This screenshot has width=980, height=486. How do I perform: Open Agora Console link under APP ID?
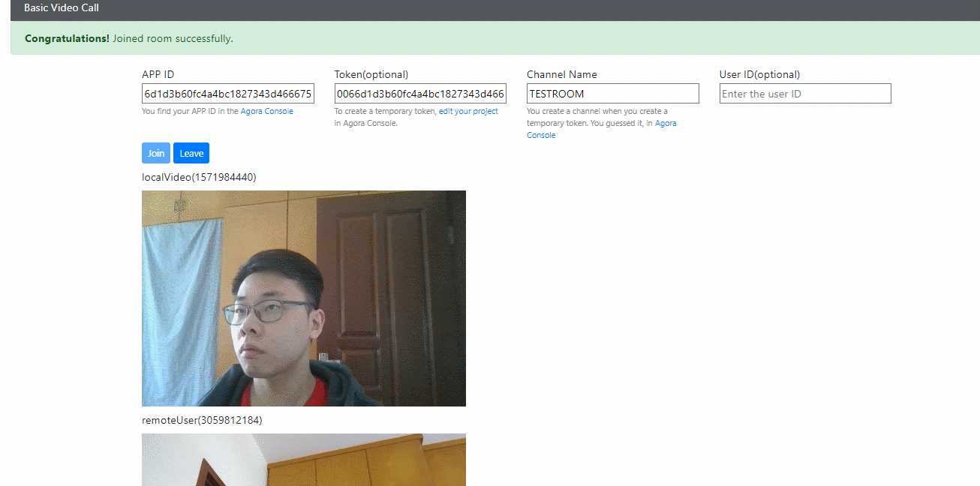point(267,111)
